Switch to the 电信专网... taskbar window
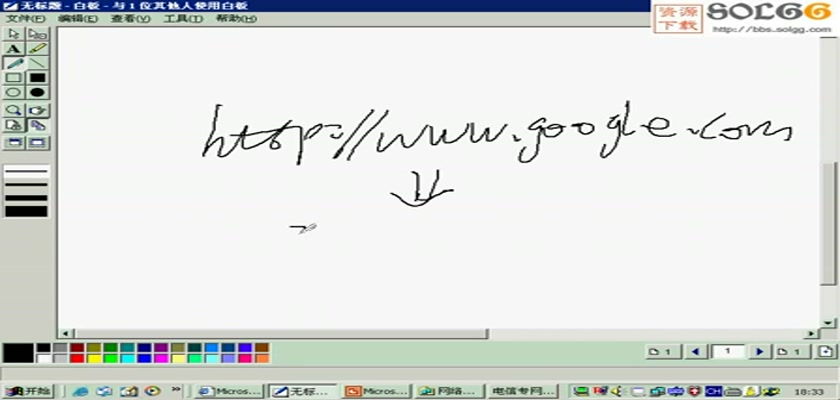The image size is (840, 400). [524, 391]
